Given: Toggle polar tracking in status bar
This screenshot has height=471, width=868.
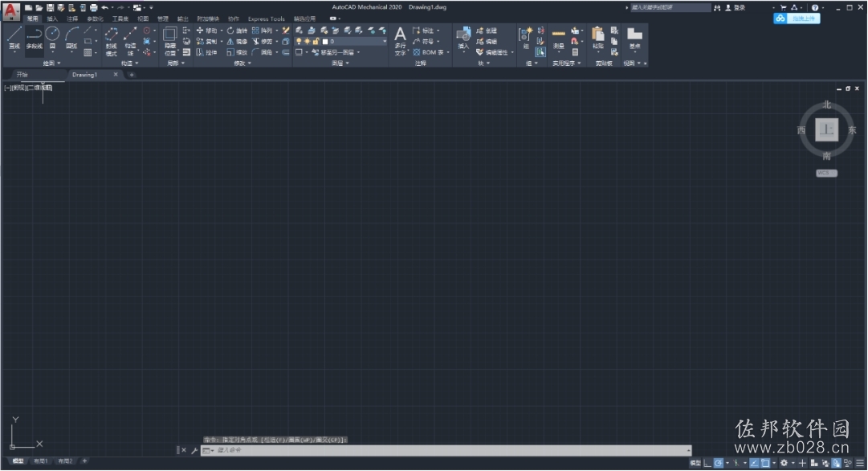Looking at the screenshot, I should point(719,463).
